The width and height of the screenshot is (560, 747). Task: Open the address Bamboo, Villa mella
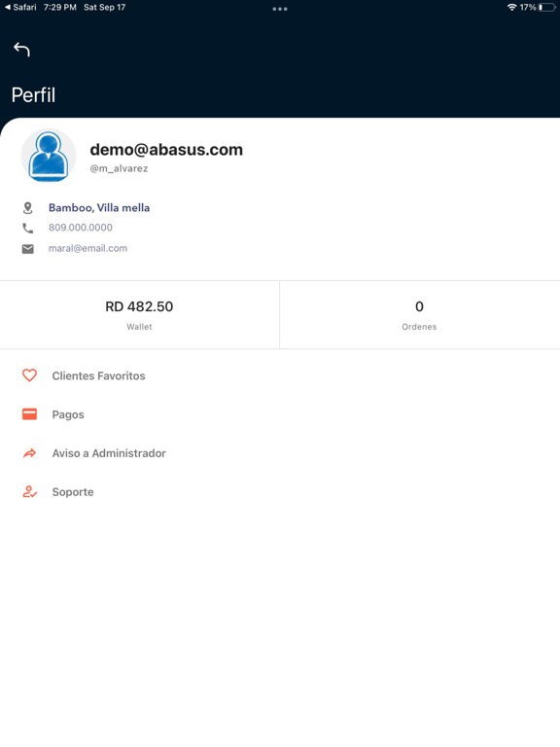[x=99, y=208]
